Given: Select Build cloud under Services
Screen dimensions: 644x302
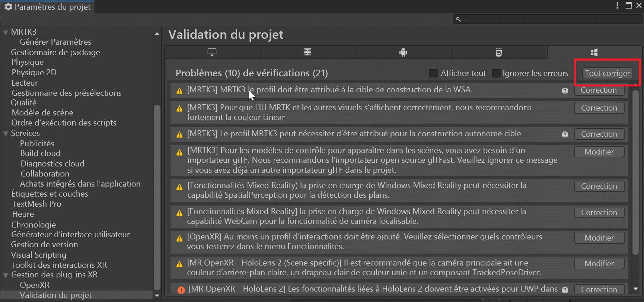Looking at the screenshot, I should [40, 153].
